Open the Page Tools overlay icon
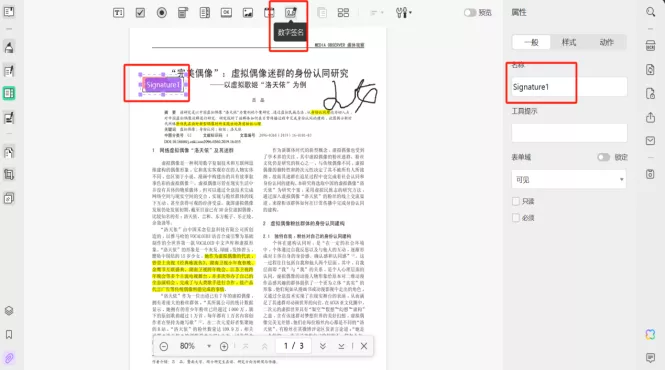The height and width of the screenshot is (370, 665). pyautogui.click(x=9, y=198)
